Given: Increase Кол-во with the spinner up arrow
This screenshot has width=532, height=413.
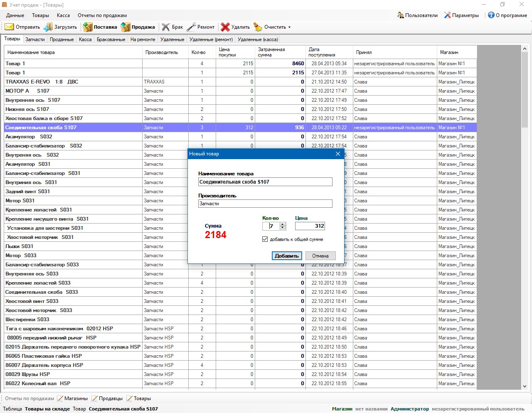Looking at the screenshot, I should tap(283, 224).
